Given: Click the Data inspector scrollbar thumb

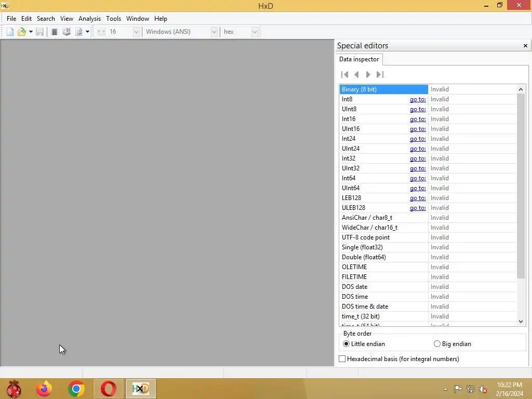Looking at the screenshot, I should click(x=521, y=186).
